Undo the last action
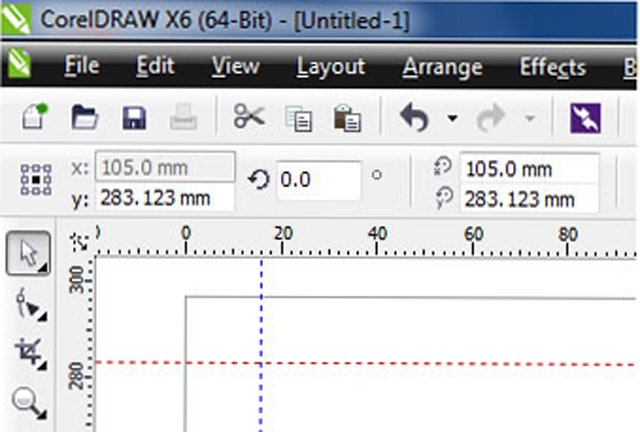Screen dimensions: 640x432 pos(414,118)
